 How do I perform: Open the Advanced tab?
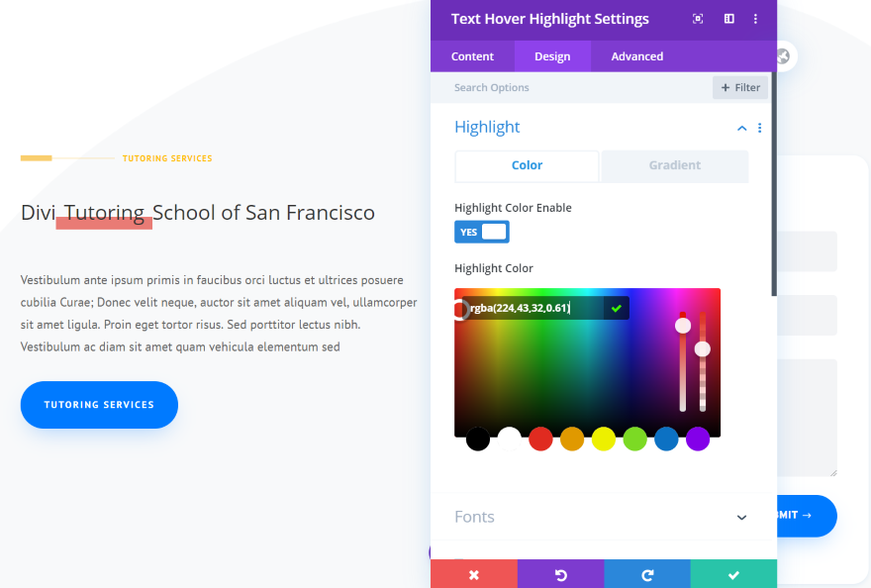(637, 56)
